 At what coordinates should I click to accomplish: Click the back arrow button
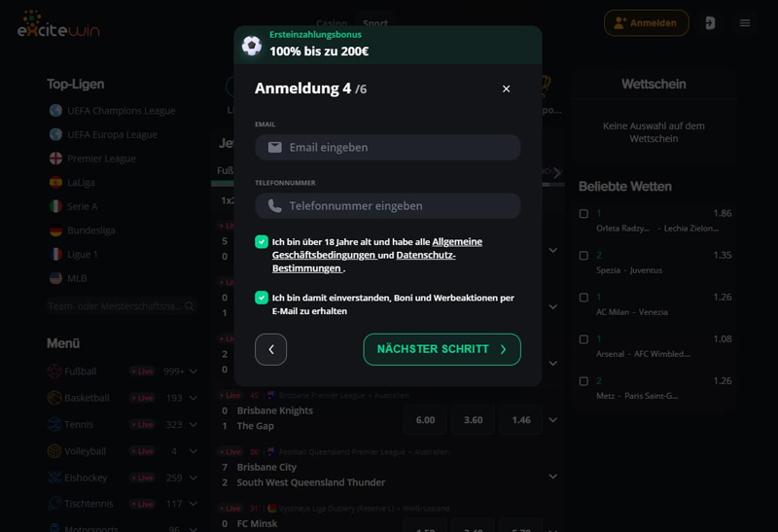(271, 349)
